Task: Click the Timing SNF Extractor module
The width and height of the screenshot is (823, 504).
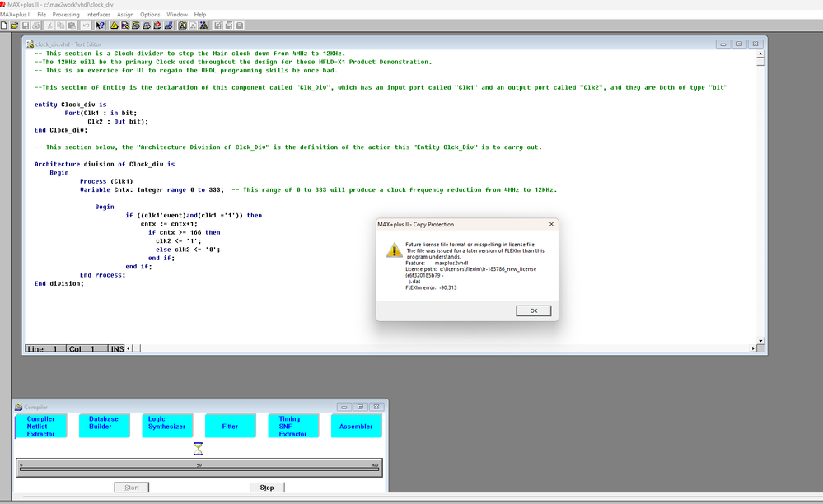Action: (x=293, y=426)
